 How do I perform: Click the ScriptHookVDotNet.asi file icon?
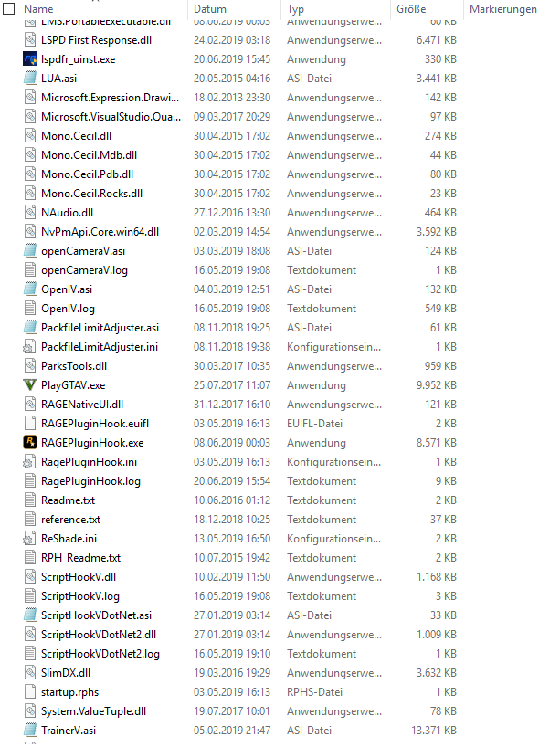coord(30,615)
